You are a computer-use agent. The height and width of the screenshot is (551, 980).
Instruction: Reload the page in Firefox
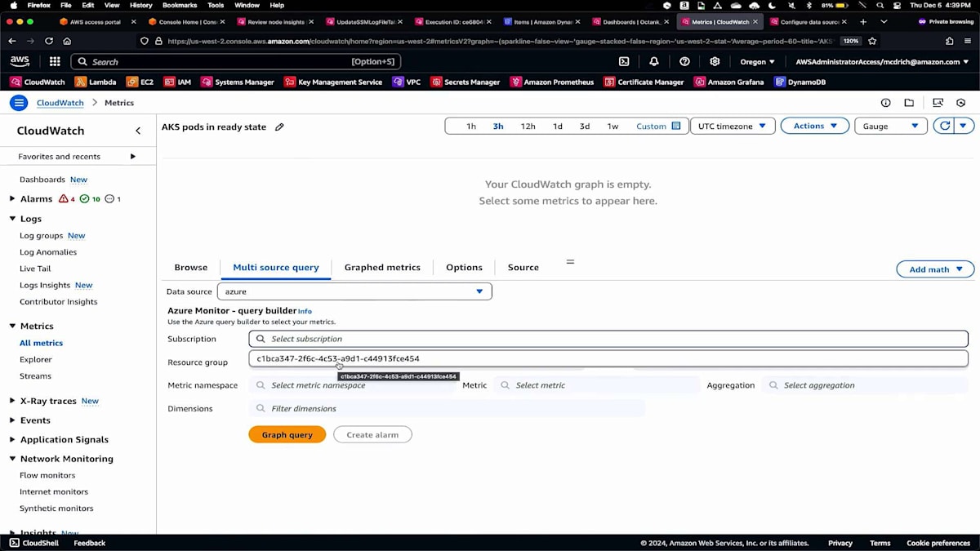(x=49, y=41)
